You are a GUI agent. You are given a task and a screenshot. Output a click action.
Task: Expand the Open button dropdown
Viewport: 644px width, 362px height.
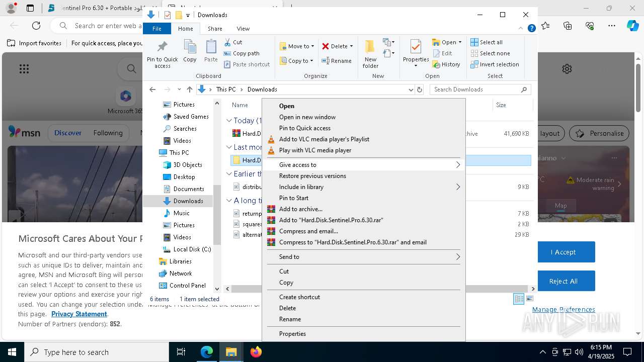460,42
